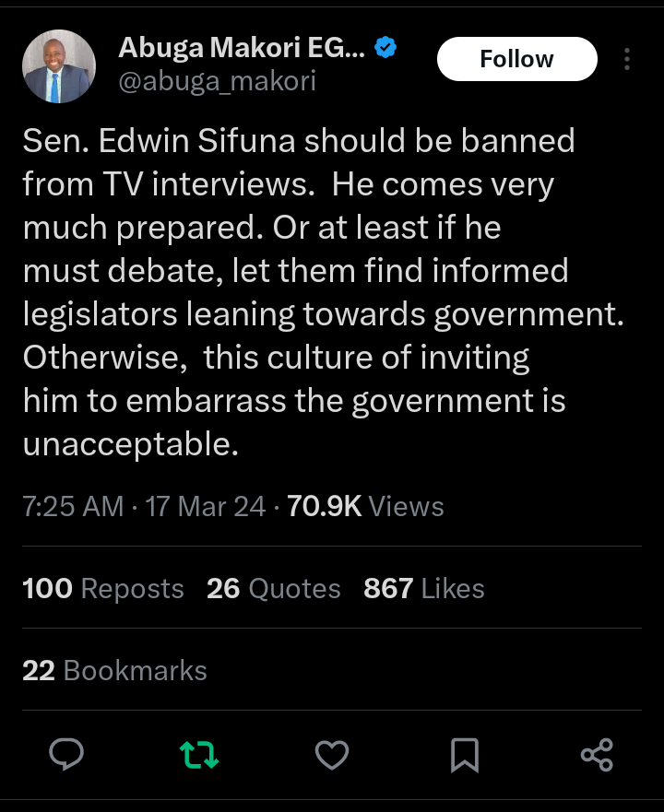Screen dimensions: 664x812
Task: Click the Abuga Makori display name
Action: pyautogui.click(x=242, y=51)
